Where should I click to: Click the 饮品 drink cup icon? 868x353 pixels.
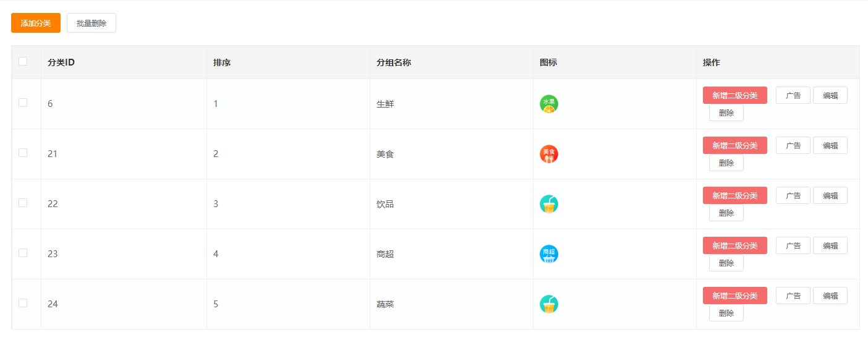[x=549, y=204]
